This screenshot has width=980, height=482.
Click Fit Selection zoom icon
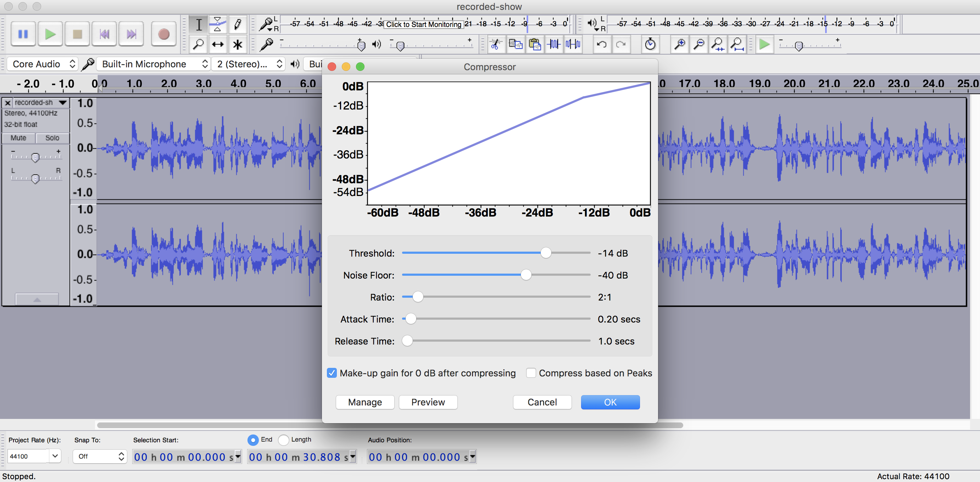(718, 45)
